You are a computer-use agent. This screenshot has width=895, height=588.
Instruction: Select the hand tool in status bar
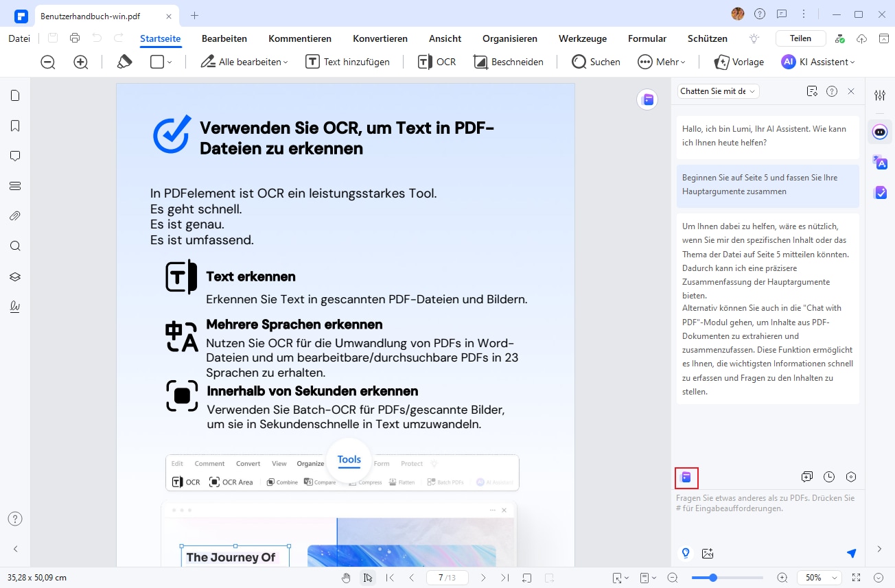coord(347,578)
